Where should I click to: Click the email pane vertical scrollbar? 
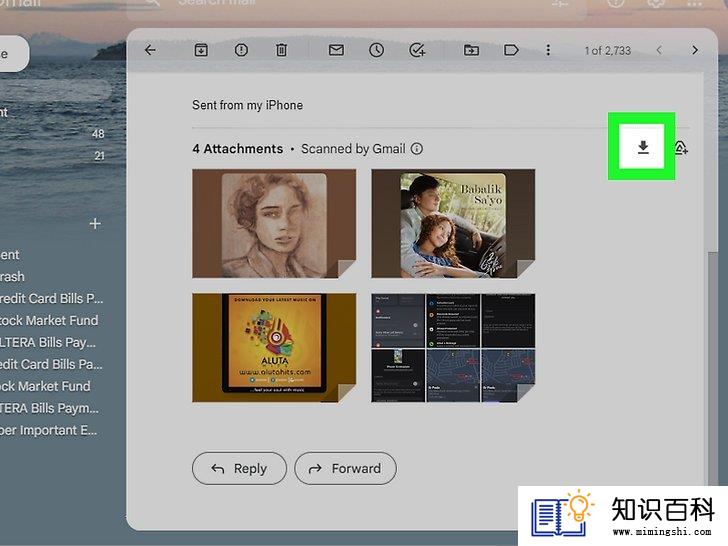click(712, 367)
